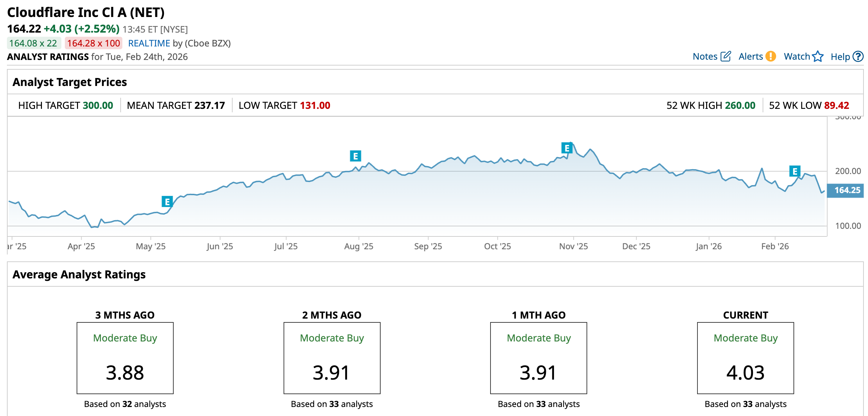Click the orange Alerts exclamation icon

[771, 56]
